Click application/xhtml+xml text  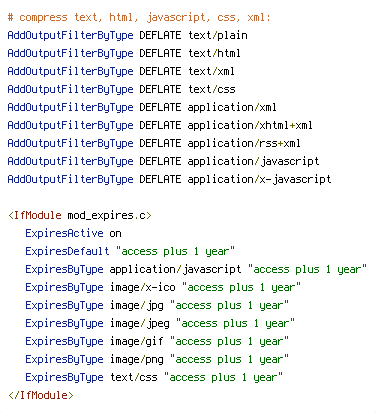tap(250, 126)
